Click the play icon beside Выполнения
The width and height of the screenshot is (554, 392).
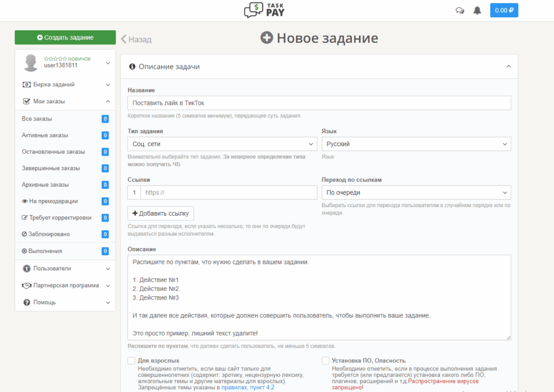pyautogui.click(x=24, y=251)
